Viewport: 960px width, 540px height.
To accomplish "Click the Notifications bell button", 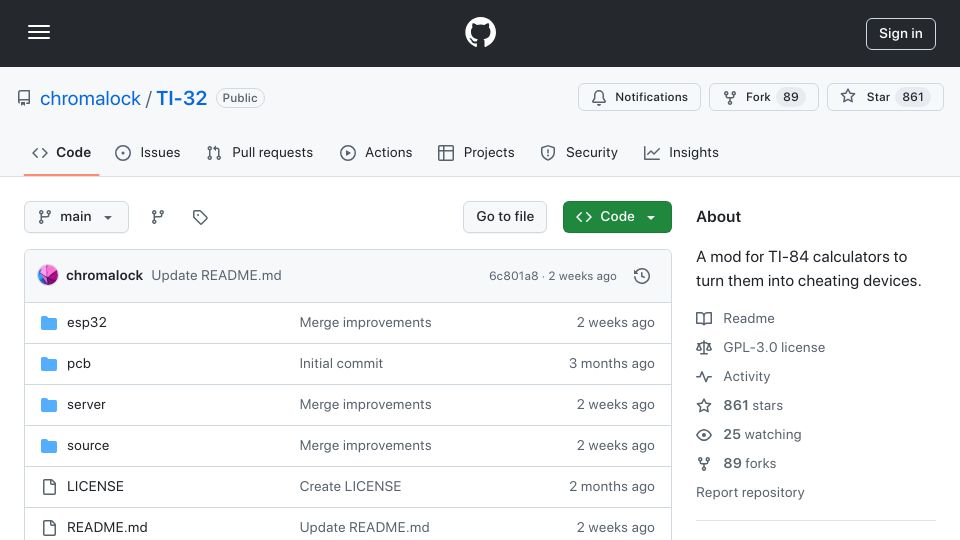I will coord(639,97).
